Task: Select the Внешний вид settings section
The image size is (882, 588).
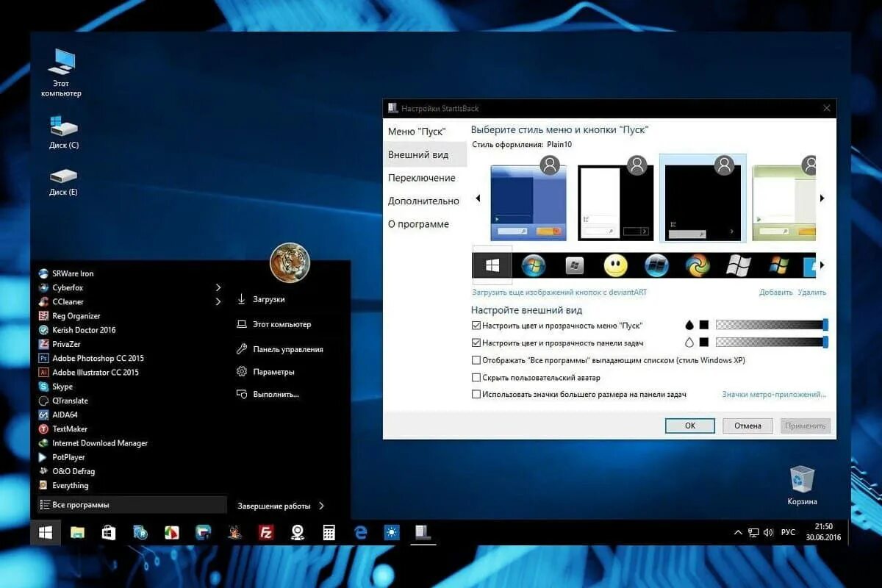Action: tap(426, 155)
